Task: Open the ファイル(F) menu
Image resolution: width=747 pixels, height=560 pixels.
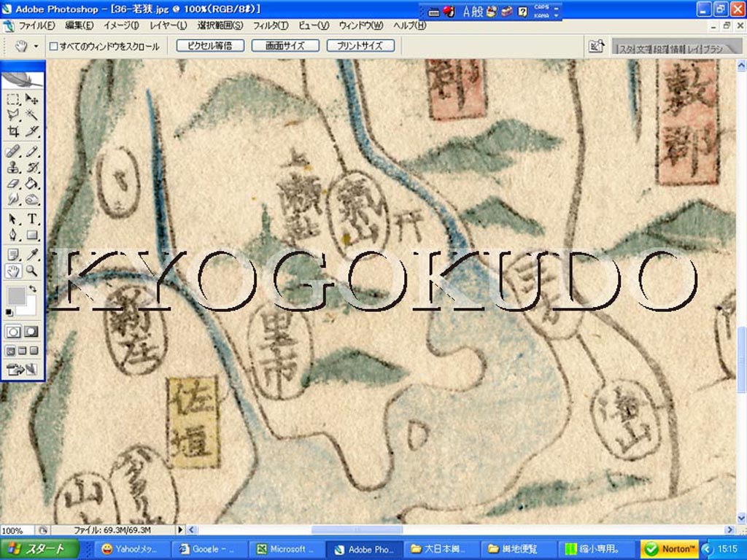Action: coord(36,26)
